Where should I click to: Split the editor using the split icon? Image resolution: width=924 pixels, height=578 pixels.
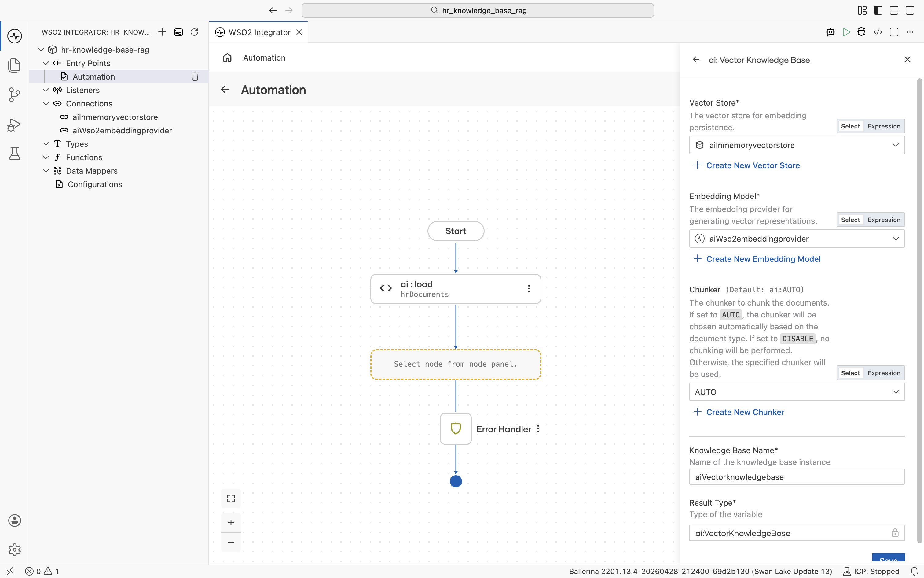[894, 32]
